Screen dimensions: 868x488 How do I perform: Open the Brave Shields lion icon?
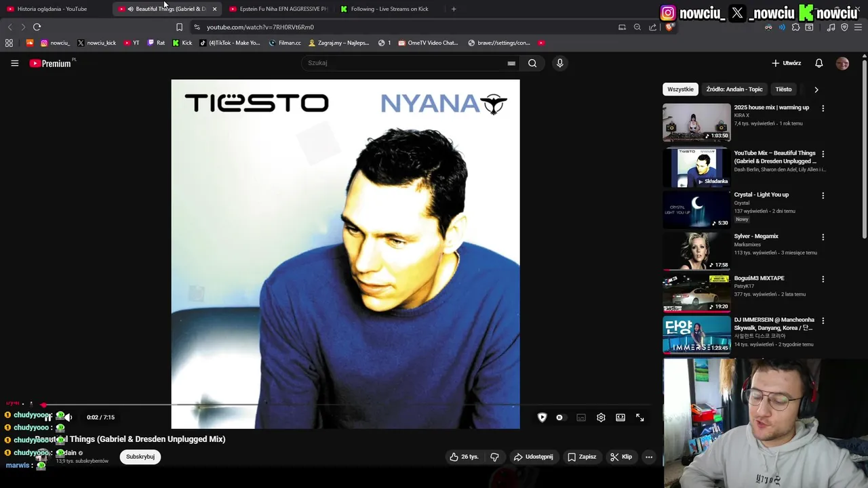(x=669, y=27)
